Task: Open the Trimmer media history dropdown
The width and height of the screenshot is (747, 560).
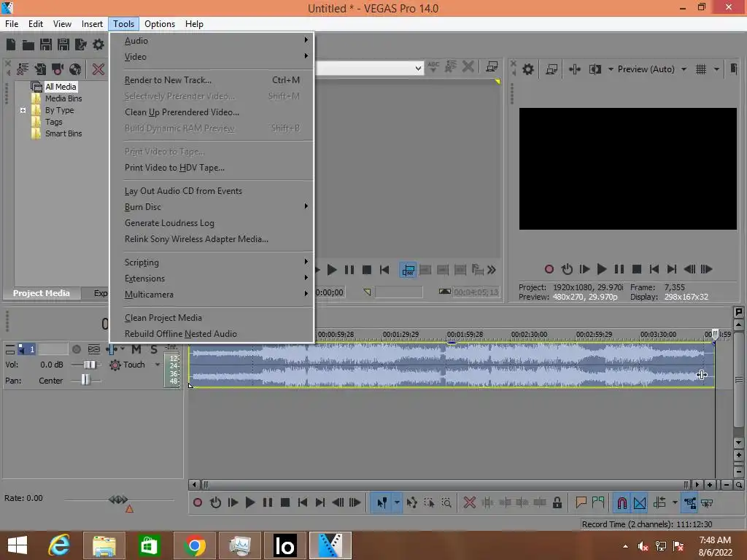Action: tap(418, 69)
